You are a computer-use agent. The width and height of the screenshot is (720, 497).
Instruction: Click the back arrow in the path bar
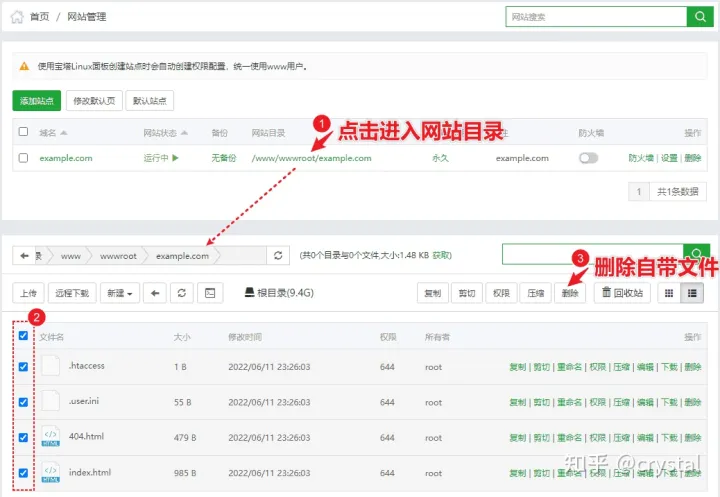coord(24,256)
